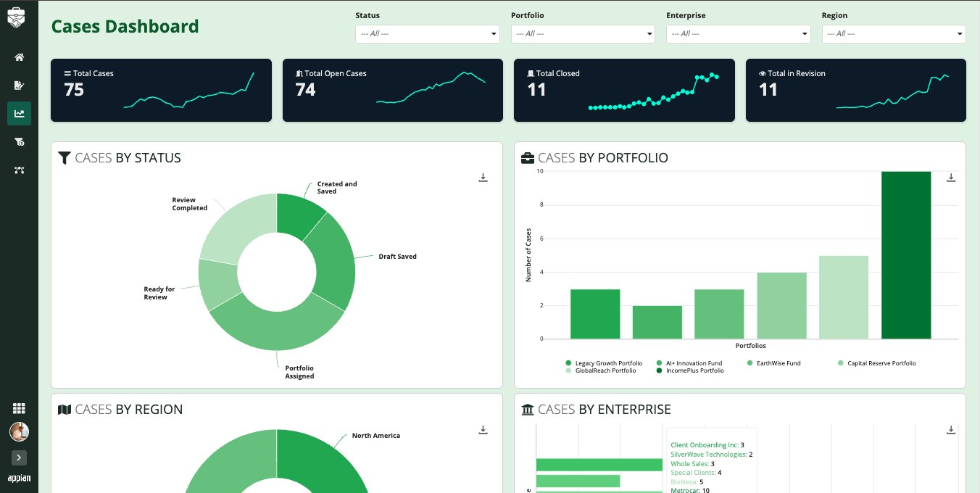Download the Cases by Region chart
Viewport: 980px width, 493px height.
(x=483, y=430)
